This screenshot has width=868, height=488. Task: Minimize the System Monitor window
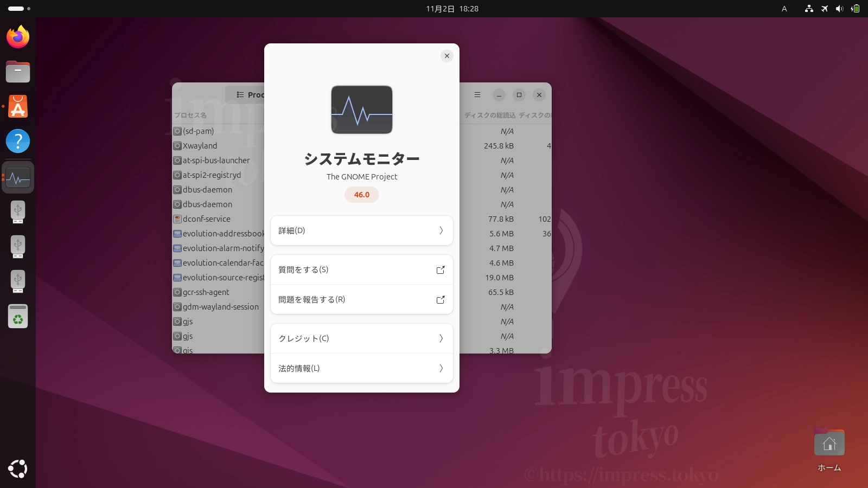point(499,95)
